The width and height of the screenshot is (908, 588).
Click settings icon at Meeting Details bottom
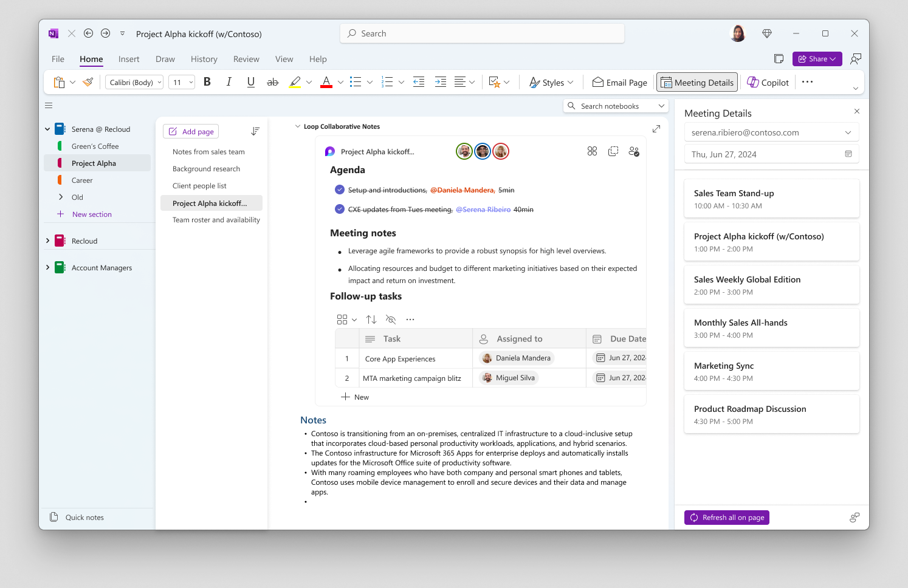pyautogui.click(x=855, y=518)
